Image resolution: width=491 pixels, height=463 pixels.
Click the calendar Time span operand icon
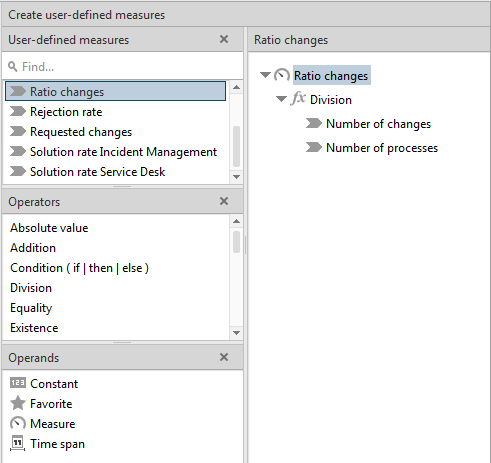pyautogui.click(x=18, y=443)
